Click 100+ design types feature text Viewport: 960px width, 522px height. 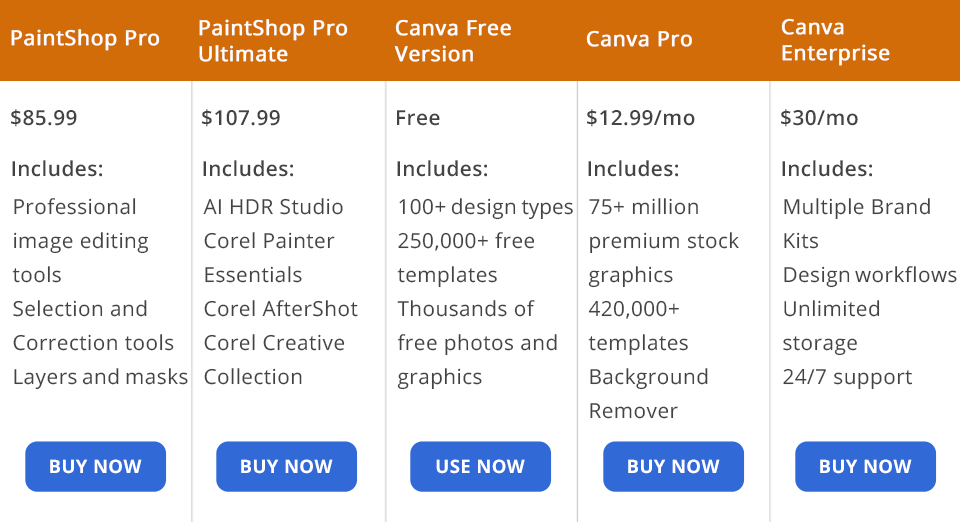[x=485, y=207]
